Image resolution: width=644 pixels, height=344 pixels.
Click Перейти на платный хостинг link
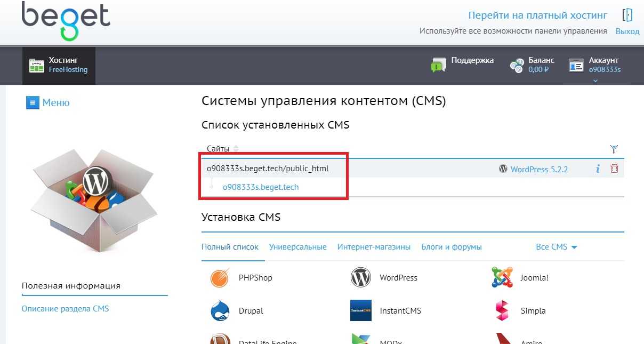(x=537, y=15)
